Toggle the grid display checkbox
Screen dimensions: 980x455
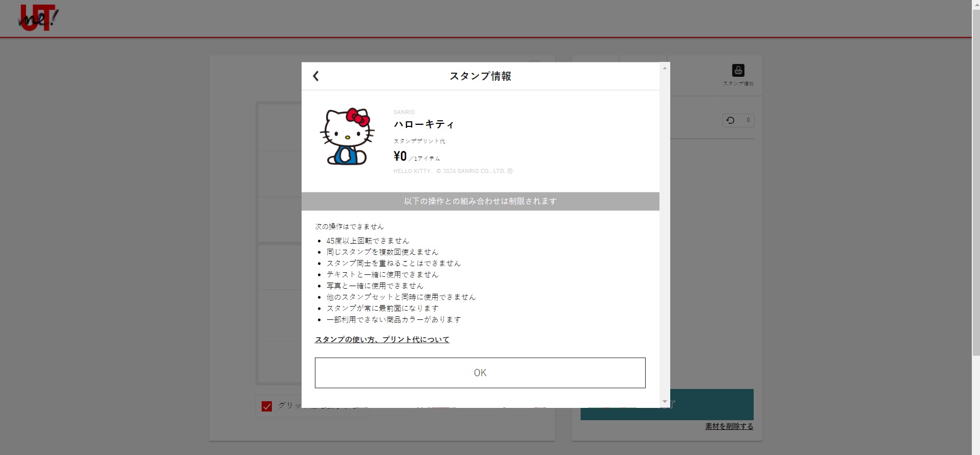point(267,406)
